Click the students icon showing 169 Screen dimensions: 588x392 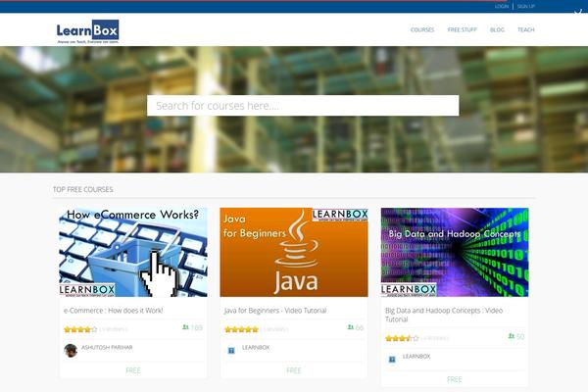pyautogui.click(x=185, y=327)
